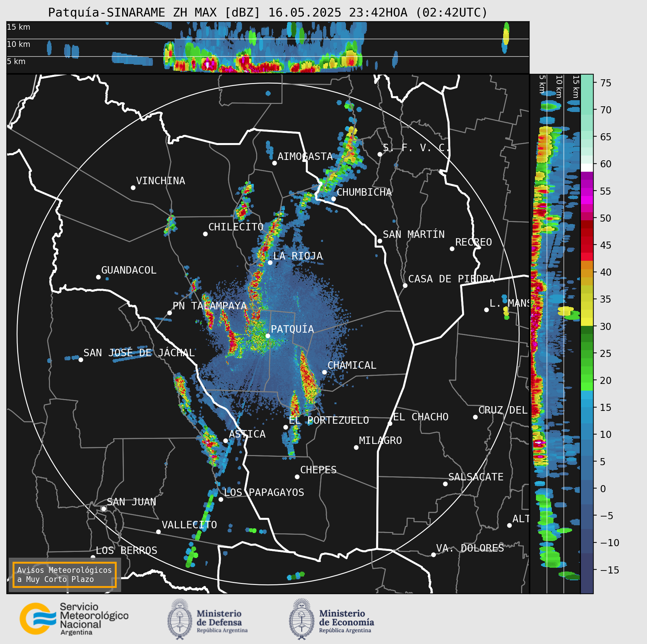Image resolution: width=647 pixels, height=644 pixels.
Task: Click the CRUZ DEL label
Action: [503, 410]
